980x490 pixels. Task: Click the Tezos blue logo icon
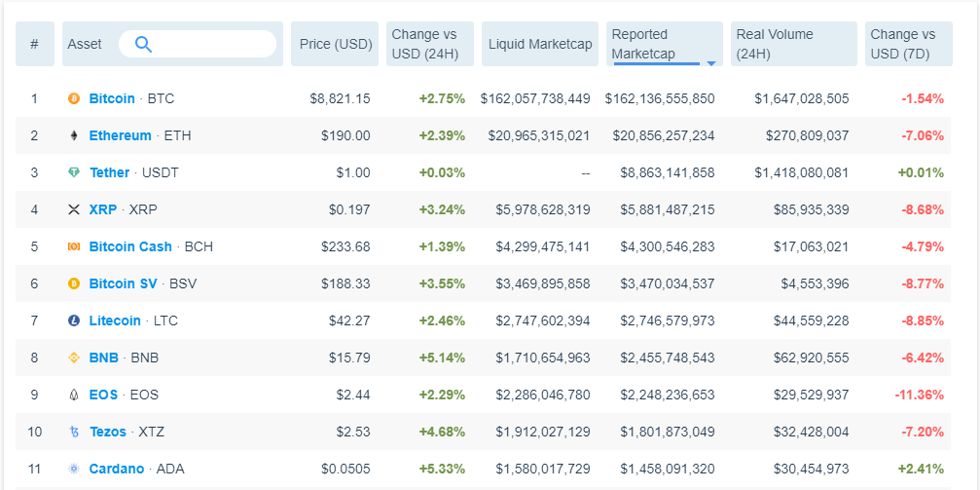(74, 432)
